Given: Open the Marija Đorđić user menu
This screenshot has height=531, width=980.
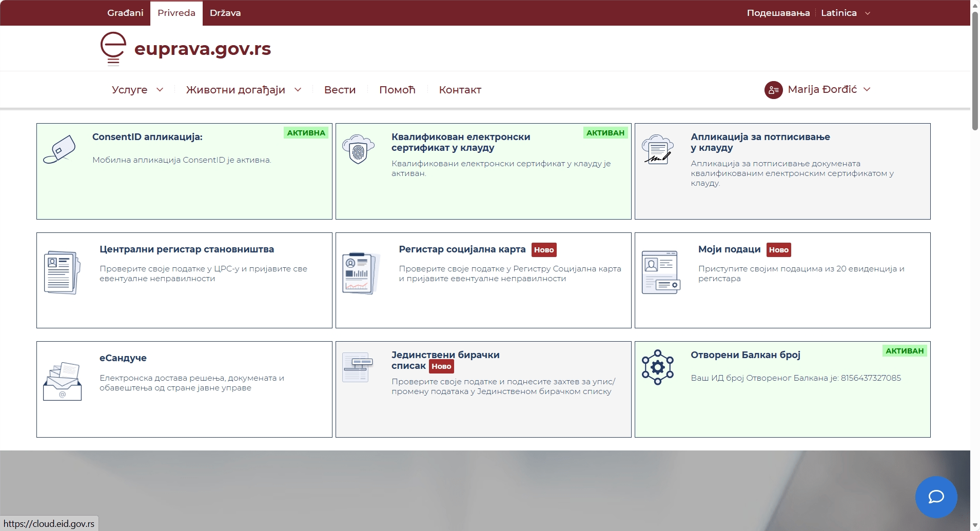Looking at the screenshot, I should pos(817,90).
